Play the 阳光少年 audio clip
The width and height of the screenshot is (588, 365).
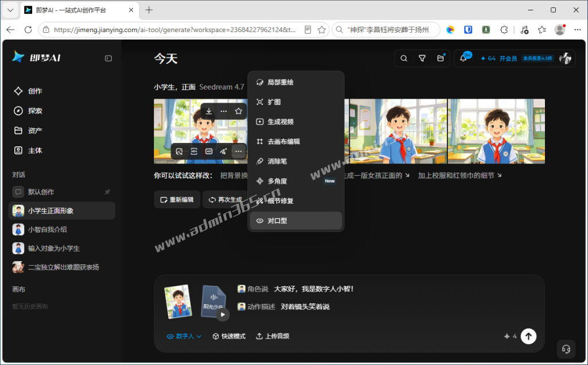pos(223,314)
